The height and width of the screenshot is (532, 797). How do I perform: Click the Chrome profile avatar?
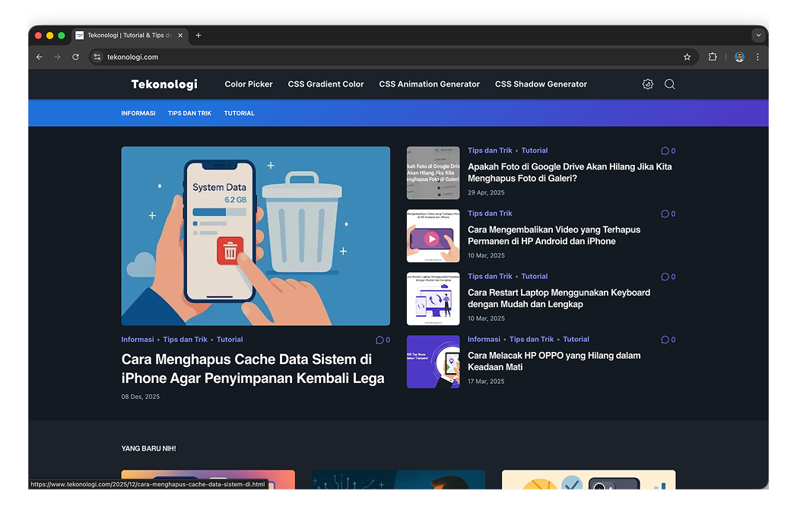(x=739, y=56)
